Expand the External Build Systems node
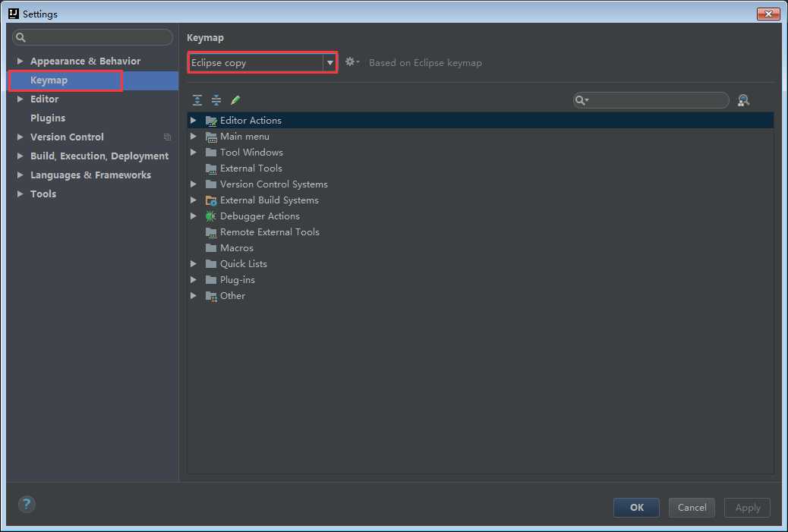 click(194, 200)
